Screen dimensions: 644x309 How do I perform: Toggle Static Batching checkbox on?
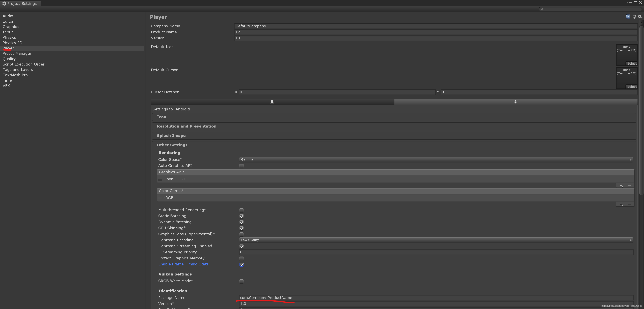(242, 216)
